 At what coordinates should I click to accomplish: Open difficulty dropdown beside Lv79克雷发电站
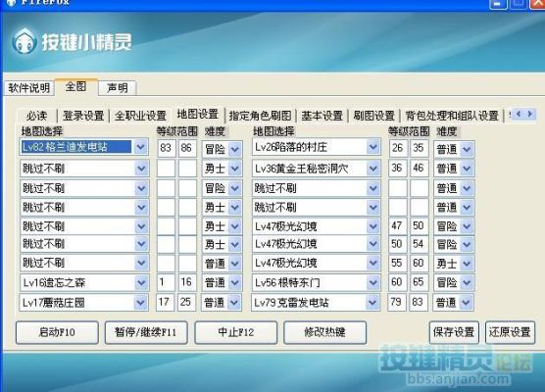[466, 303]
